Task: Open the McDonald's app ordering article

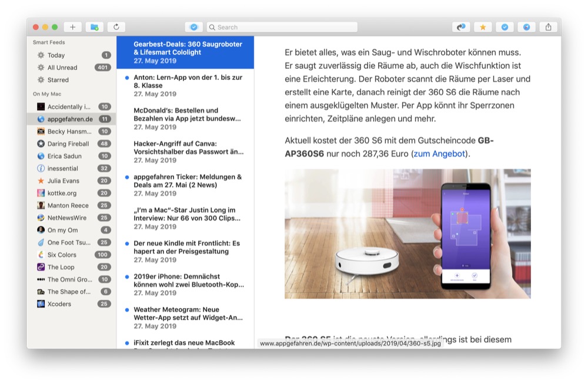Action: point(187,114)
